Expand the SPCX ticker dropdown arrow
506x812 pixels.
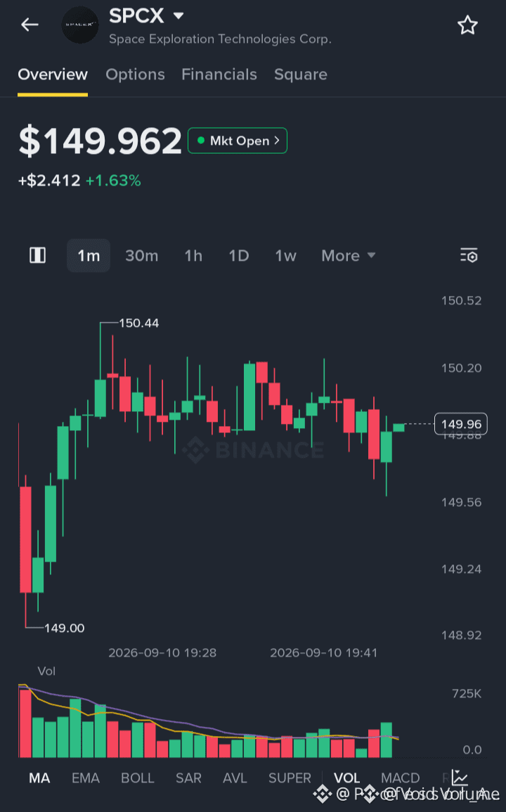coord(179,16)
